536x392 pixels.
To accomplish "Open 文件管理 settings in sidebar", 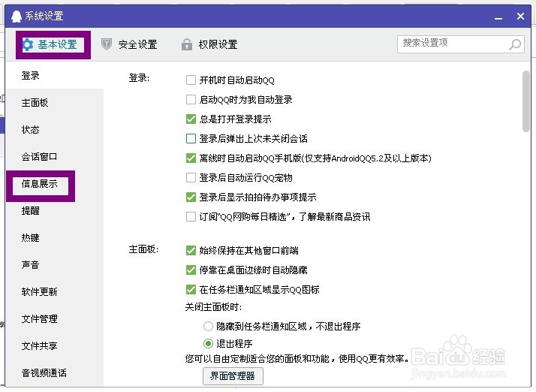I will pyautogui.click(x=54, y=319).
